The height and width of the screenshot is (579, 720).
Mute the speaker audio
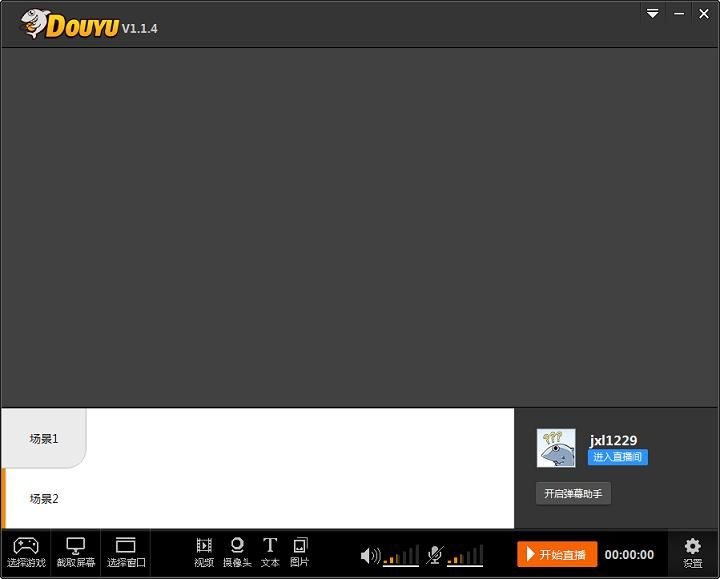369,555
